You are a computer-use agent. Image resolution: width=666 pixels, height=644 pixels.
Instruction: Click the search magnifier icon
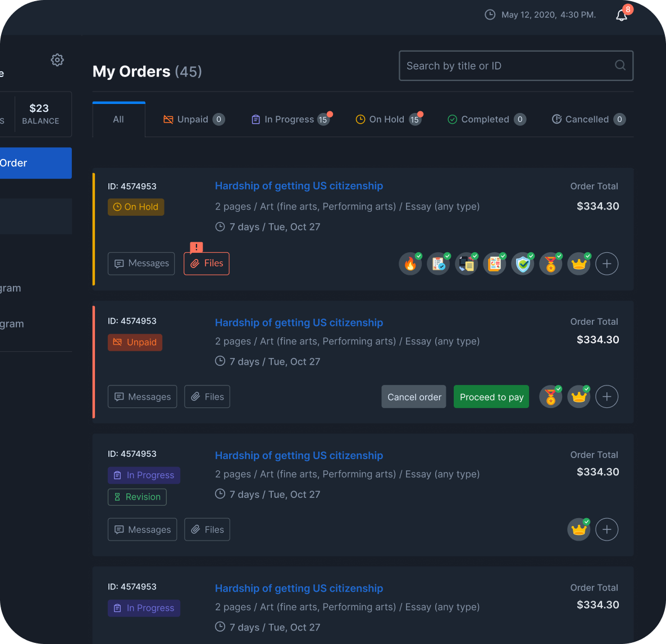[x=620, y=65]
